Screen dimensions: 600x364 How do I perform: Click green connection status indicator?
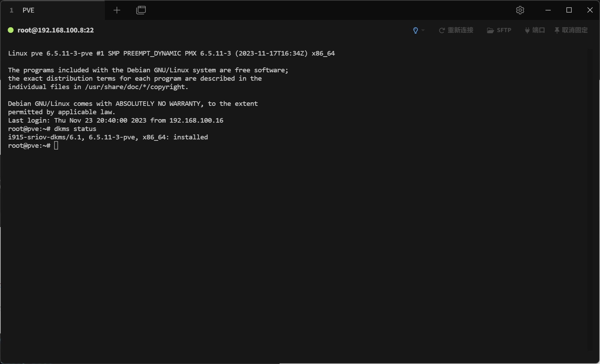(11, 30)
